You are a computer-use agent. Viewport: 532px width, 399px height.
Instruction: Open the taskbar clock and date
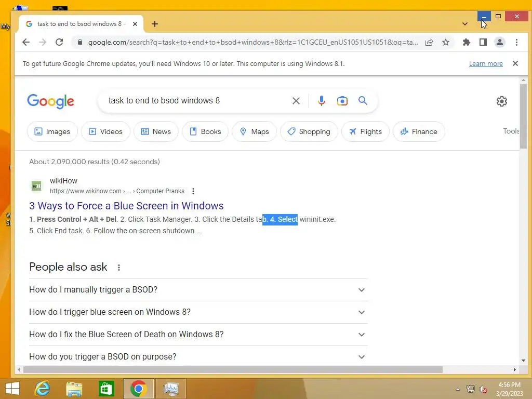[x=509, y=389]
